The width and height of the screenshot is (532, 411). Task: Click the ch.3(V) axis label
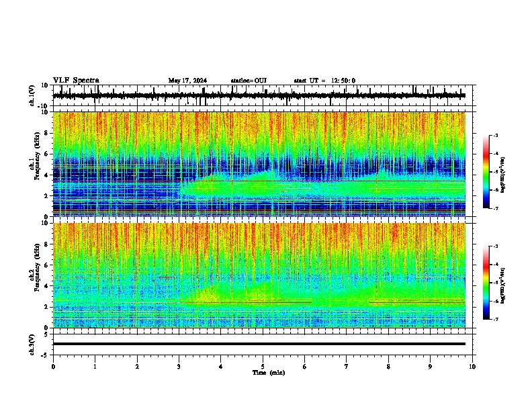32,345
